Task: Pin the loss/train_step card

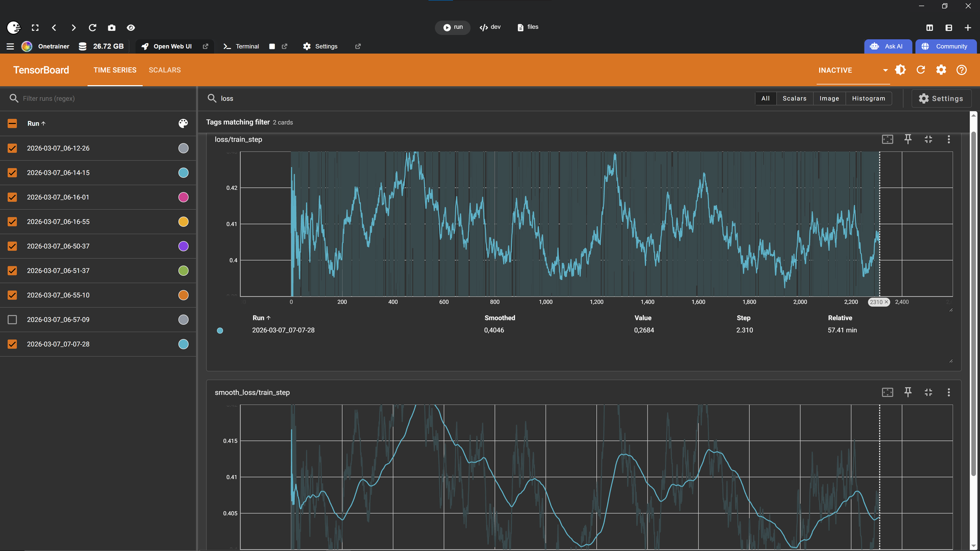Action: (x=907, y=140)
